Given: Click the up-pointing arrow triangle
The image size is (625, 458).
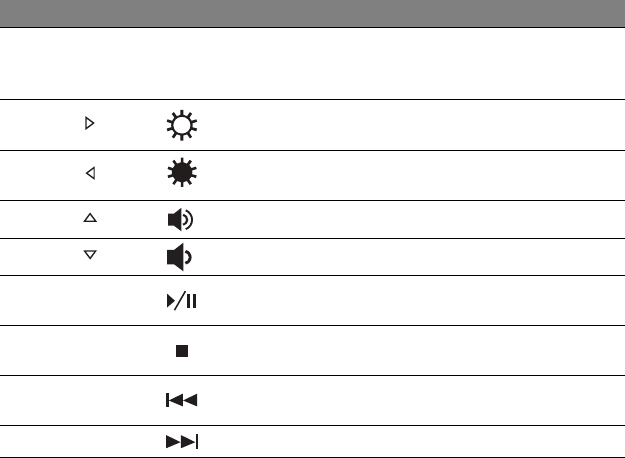Looking at the screenshot, I should 89,218.
